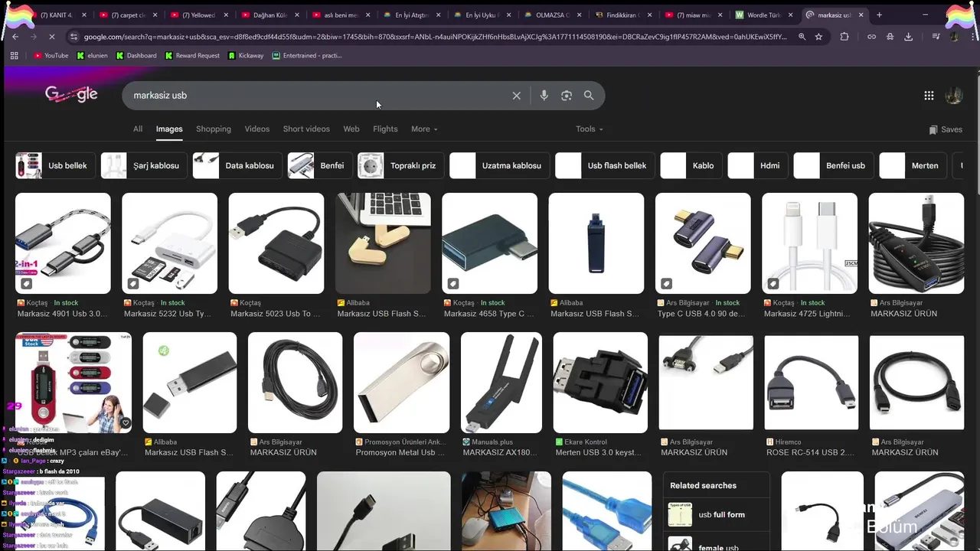980x551 pixels.
Task: Open the browser downloads icon
Action: pos(908,37)
